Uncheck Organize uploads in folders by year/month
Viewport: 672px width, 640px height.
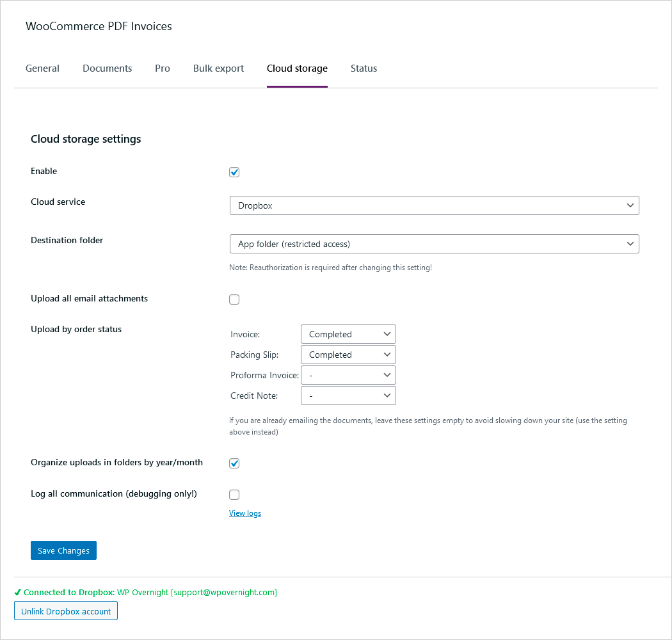pos(234,463)
